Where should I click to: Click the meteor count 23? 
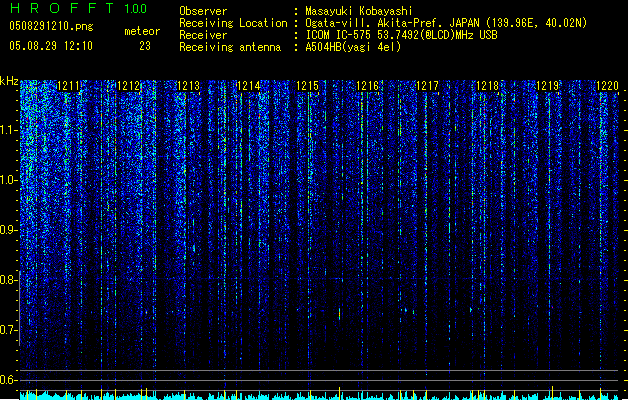click(x=145, y=46)
